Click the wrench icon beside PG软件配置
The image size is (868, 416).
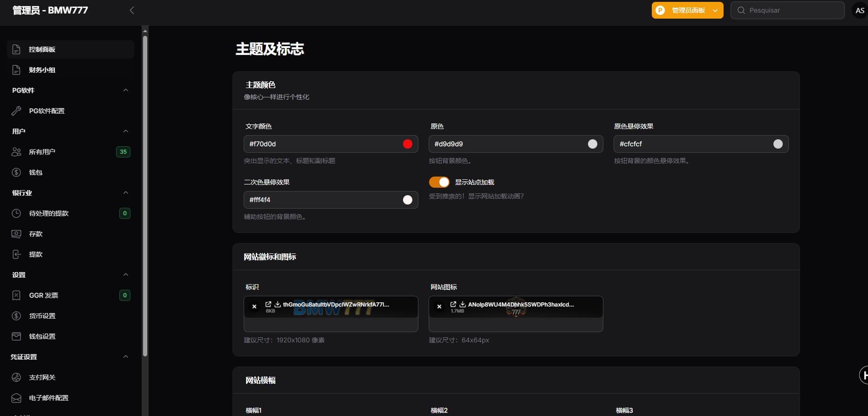pos(16,111)
